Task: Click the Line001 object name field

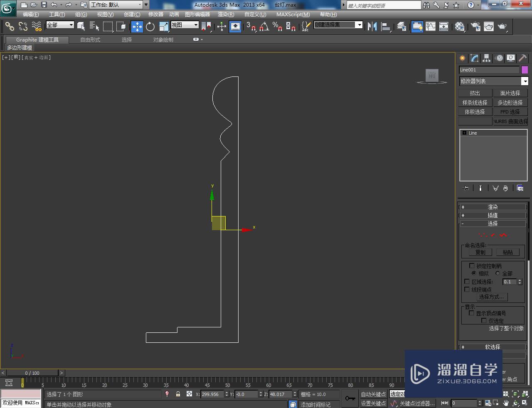Action: [489, 70]
